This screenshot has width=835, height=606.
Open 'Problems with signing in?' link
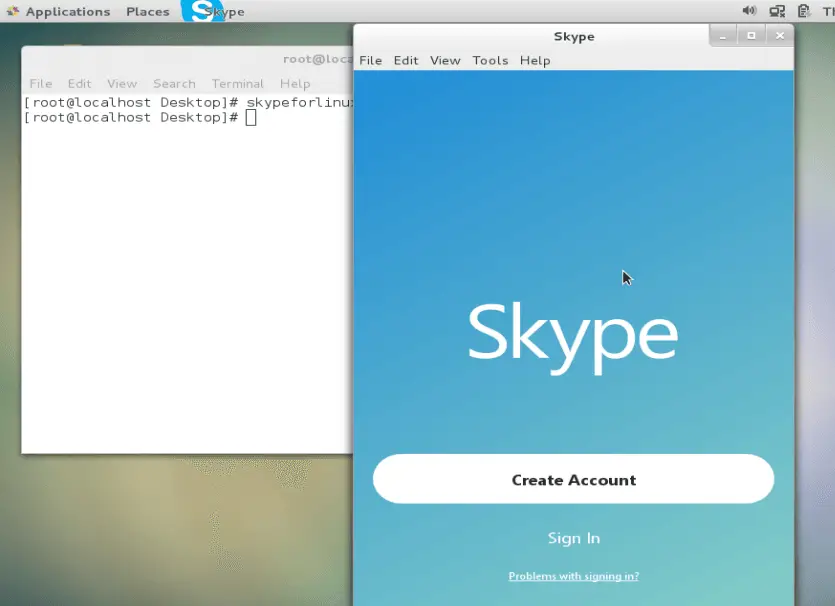coord(574,576)
